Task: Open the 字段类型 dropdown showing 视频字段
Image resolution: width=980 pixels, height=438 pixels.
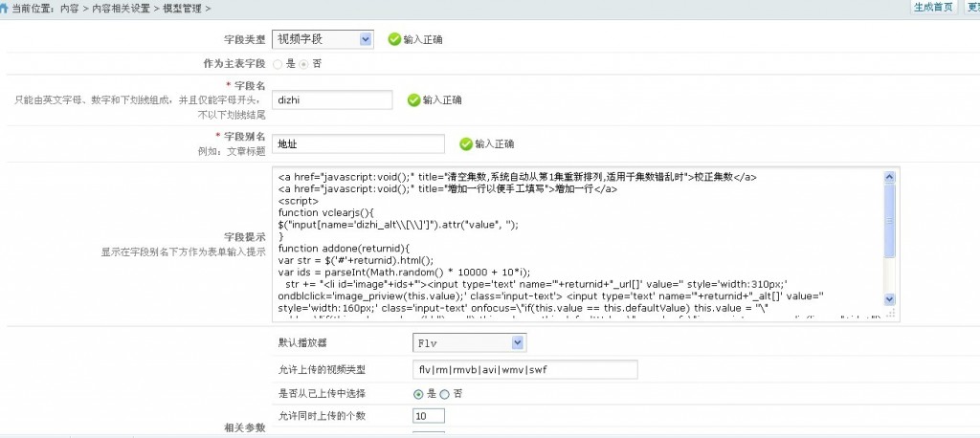Action: point(323,39)
